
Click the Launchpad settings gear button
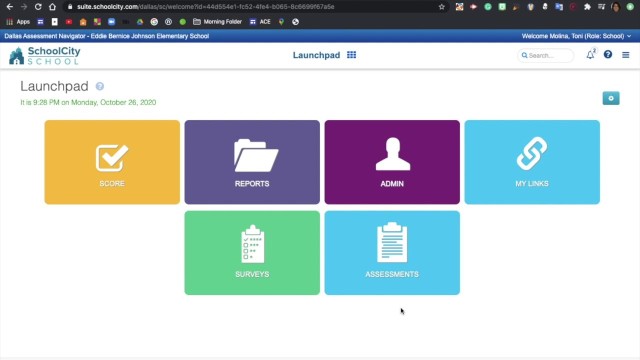(x=611, y=98)
